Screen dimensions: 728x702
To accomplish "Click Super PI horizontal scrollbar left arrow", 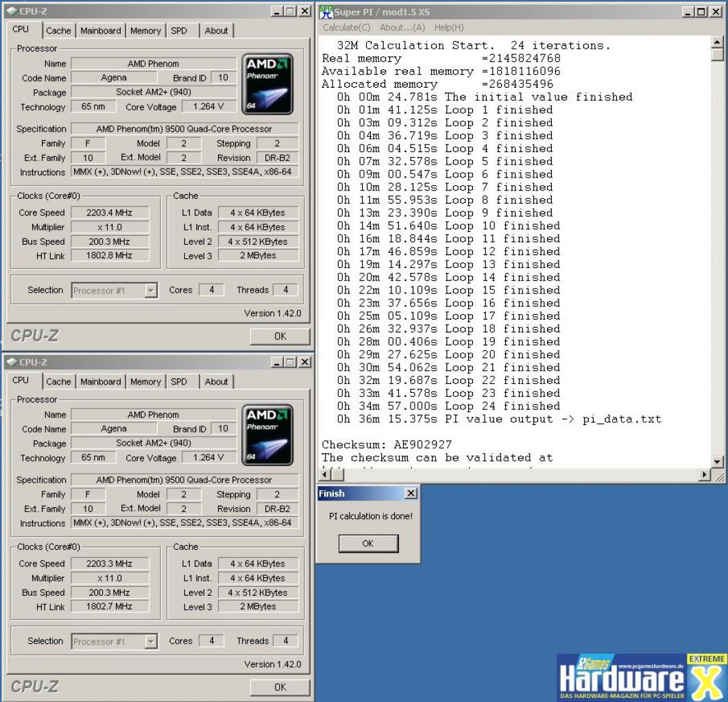I will [324, 474].
